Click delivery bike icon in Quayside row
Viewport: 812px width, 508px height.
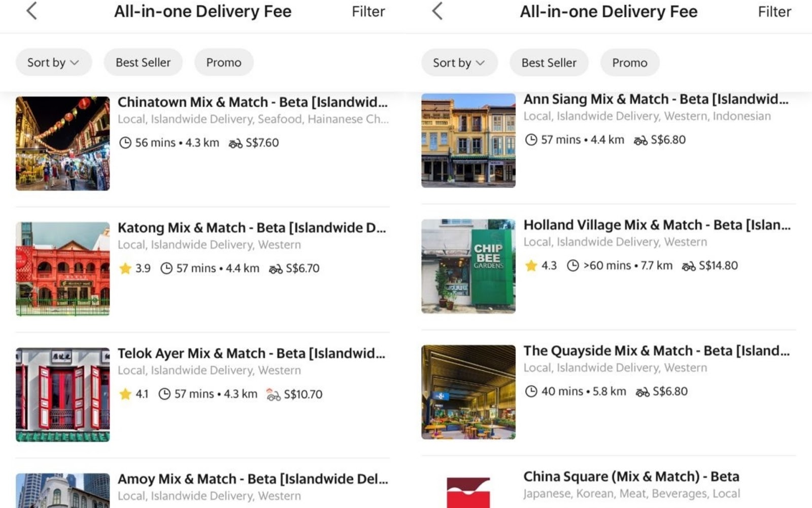coord(642,392)
